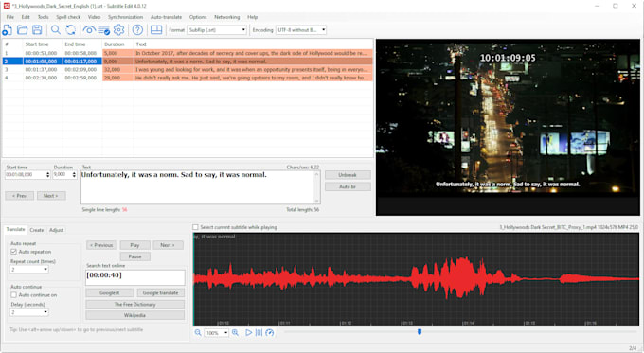Open playback speed gauge icon
644x353 pixels.
pos(269,332)
